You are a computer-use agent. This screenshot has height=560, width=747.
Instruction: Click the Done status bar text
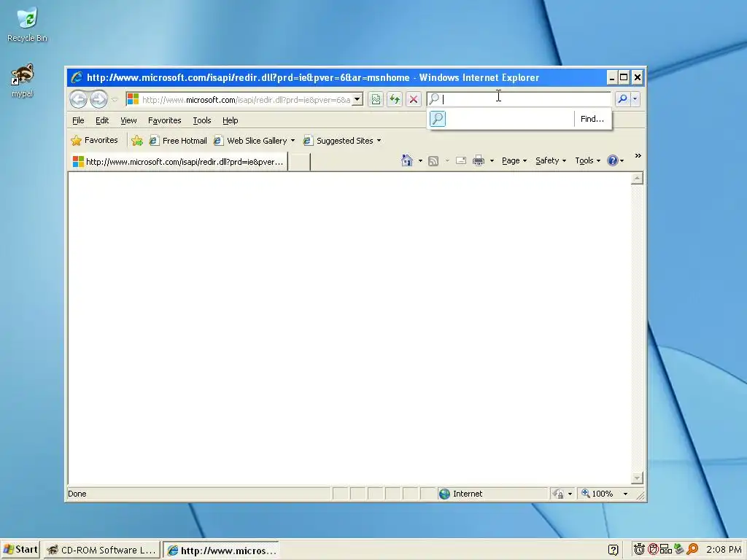[x=77, y=494]
